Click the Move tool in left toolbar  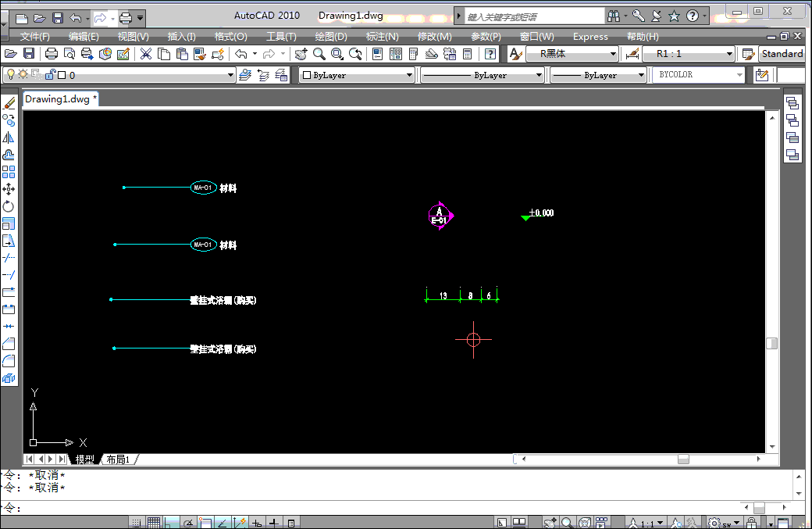[x=9, y=189]
